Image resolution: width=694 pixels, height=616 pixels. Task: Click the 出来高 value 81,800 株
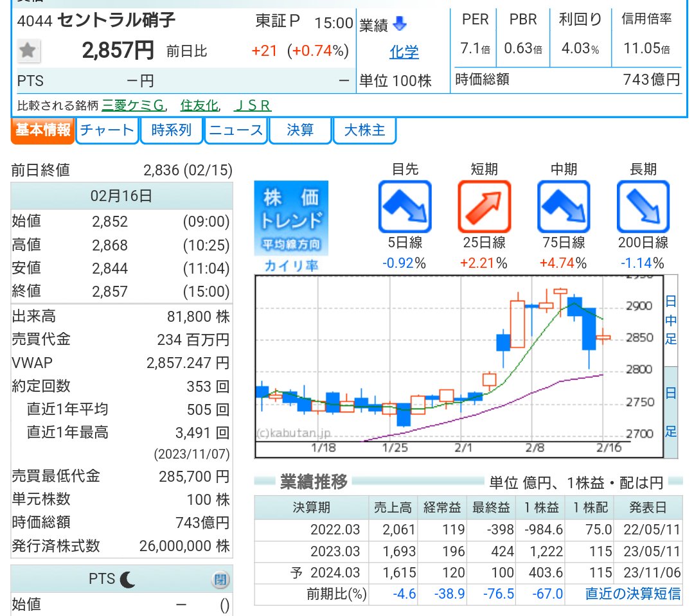(x=199, y=317)
